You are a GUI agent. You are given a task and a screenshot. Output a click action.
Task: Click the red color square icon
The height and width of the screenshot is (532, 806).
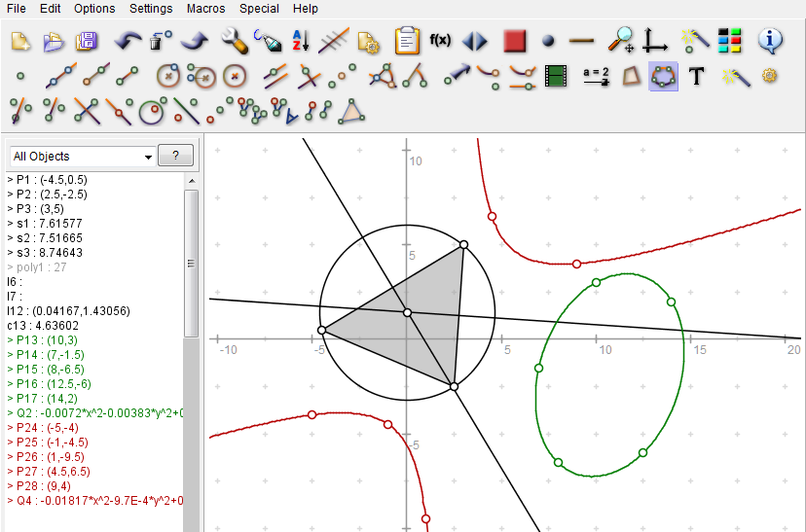click(x=514, y=41)
